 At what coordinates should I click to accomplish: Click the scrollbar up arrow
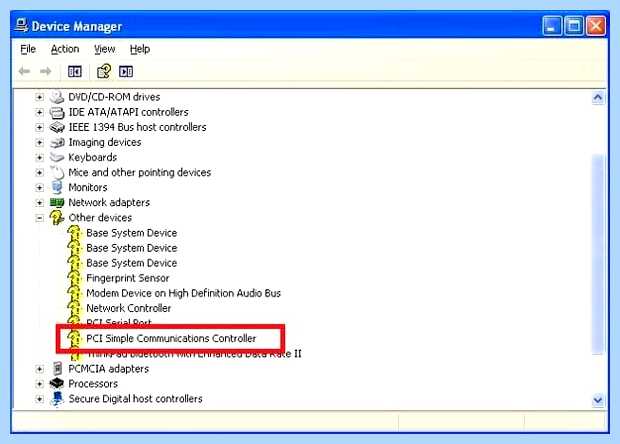pyautogui.click(x=598, y=97)
